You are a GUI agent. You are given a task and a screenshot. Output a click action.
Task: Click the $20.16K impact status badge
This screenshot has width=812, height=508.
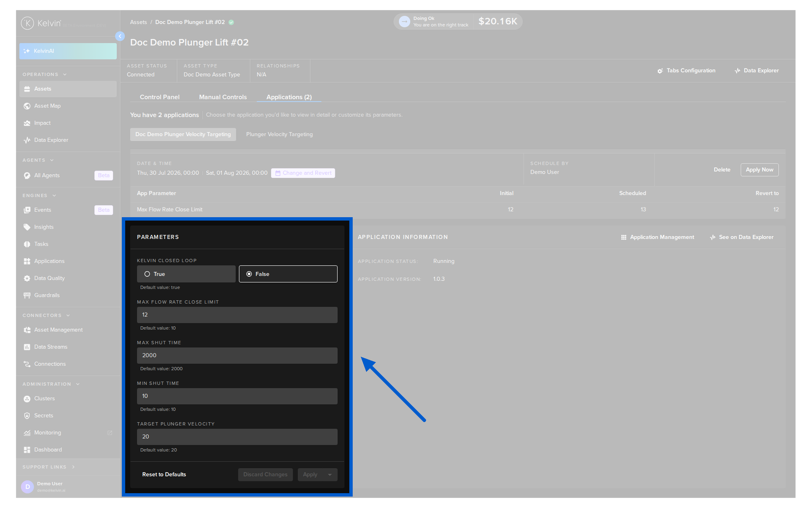pos(458,22)
